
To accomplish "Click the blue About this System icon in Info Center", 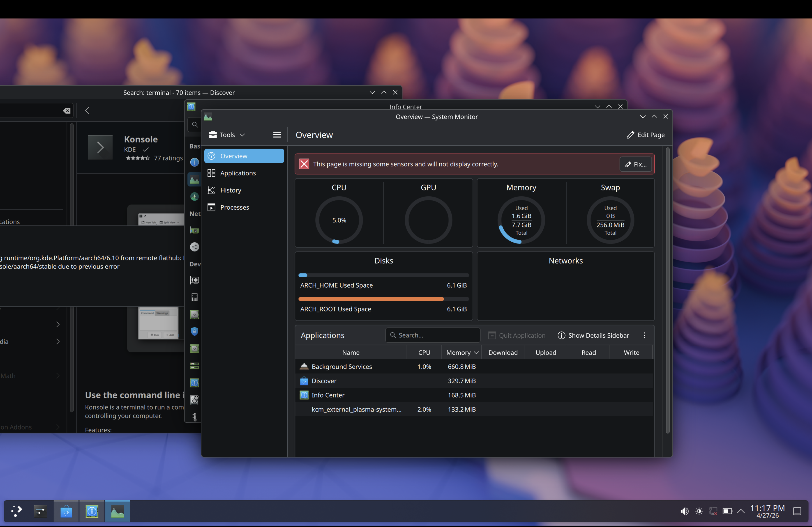I will coord(194,162).
